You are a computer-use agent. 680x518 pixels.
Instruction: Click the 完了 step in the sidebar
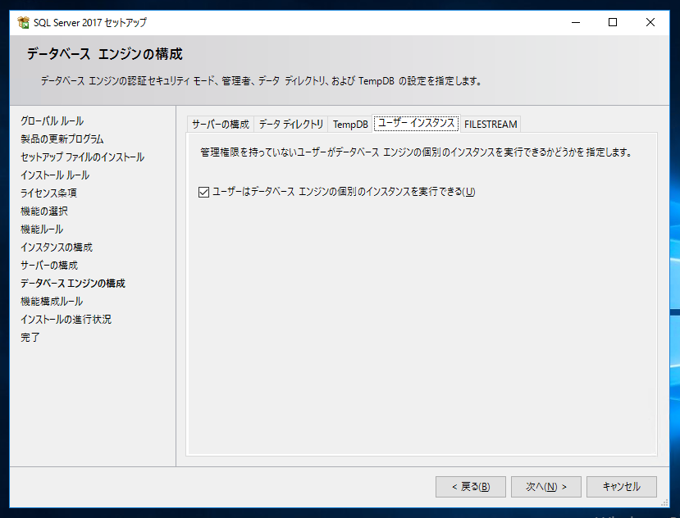click(x=30, y=337)
